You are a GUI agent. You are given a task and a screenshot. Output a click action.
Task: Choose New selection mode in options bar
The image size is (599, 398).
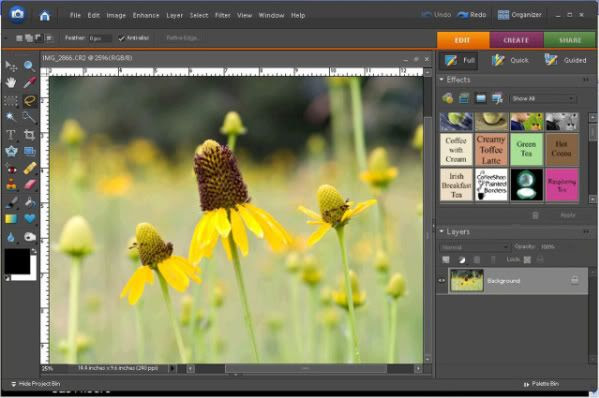[x=19, y=38]
